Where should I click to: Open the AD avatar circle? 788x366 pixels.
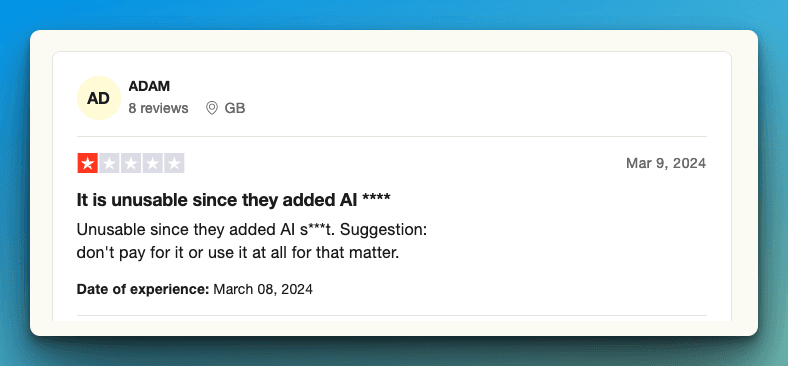point(98,98)
